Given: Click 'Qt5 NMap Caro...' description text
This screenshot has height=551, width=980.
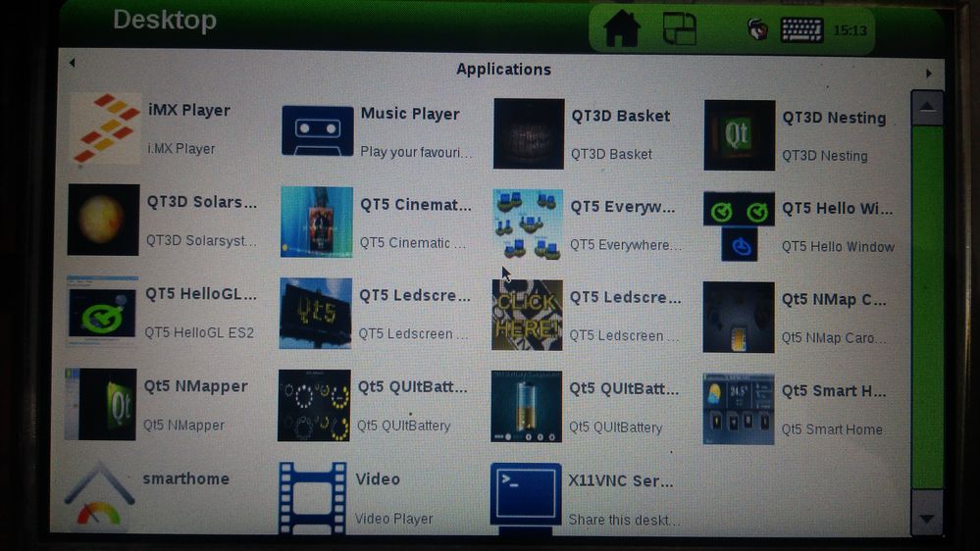Looking at the screenshot, I should [833, 338].
